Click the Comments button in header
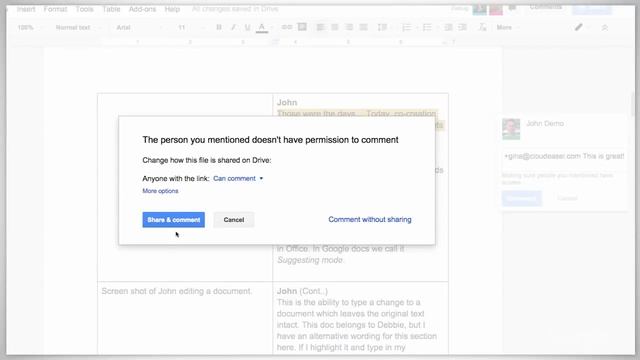Image resolution: width=640 pixels, height=360 pixels. [x=545, y=7]
